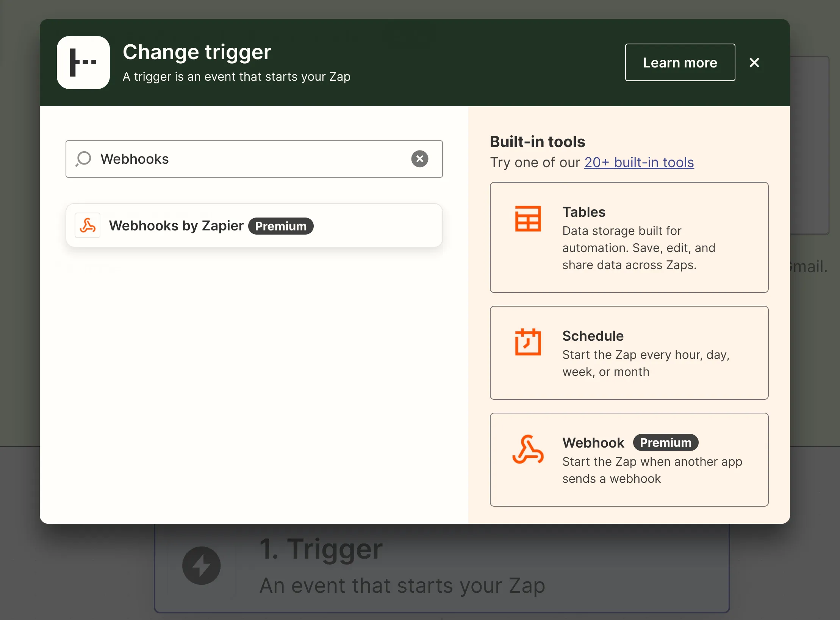Viewport: 840px width, 620px height.
Task: Click 'Start the Zap when another app' description
Action: tap(652, 470)
